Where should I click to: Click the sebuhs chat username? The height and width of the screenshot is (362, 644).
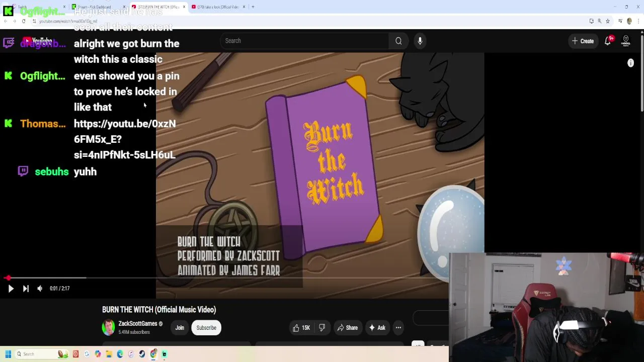point(52,172)
